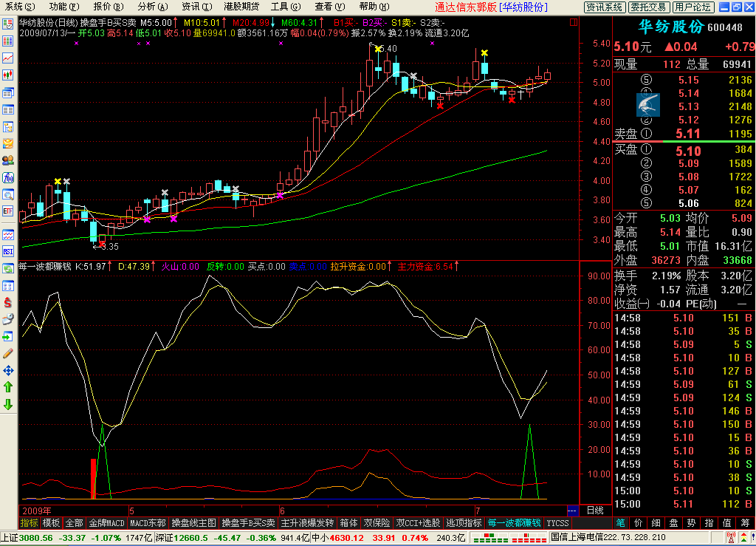The image size is (756, 546).
Task: Click the green refresh arrows sidebar icon
Action: pos(7,269)
